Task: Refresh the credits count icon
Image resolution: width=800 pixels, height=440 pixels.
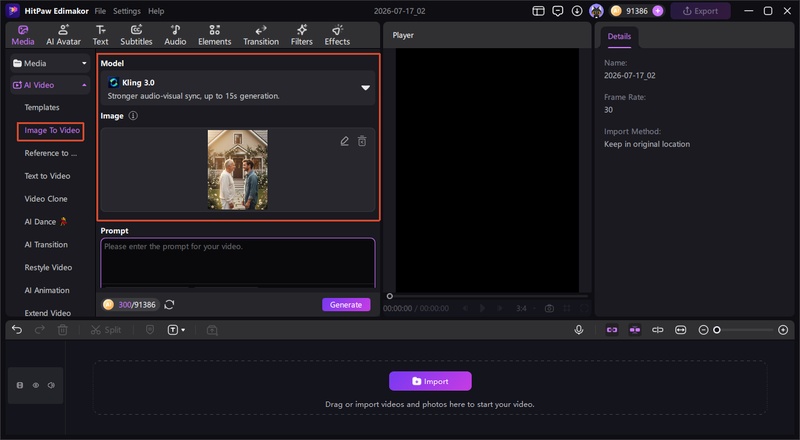Action: 169,305
